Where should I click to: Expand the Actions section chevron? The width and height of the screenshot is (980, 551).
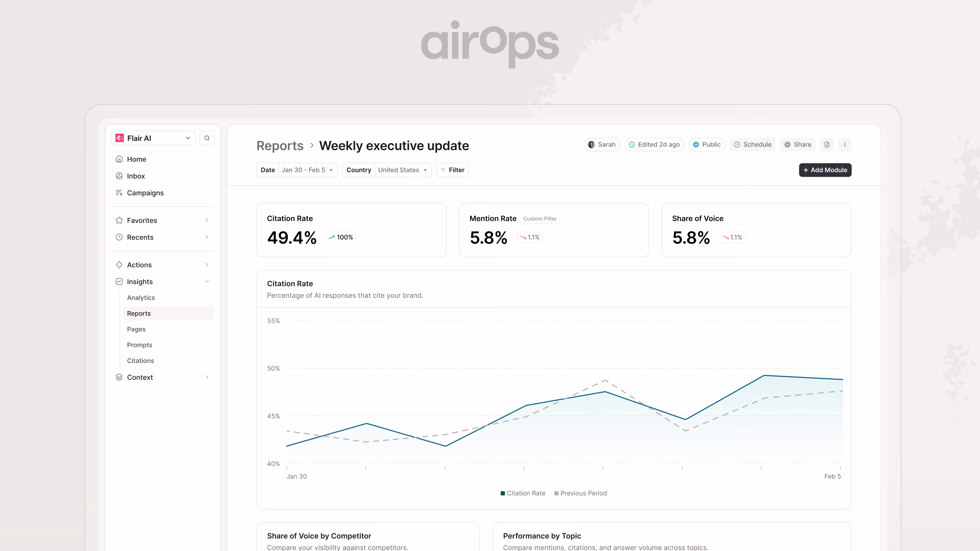click(207, 265)
